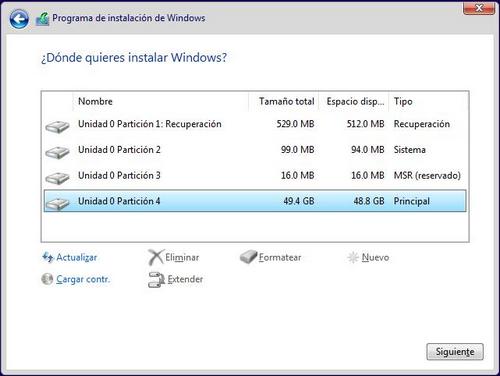Sort by the Nombre column header
Image resolution: width=500 pixels, height=376 pixels.
pos(160,101)
